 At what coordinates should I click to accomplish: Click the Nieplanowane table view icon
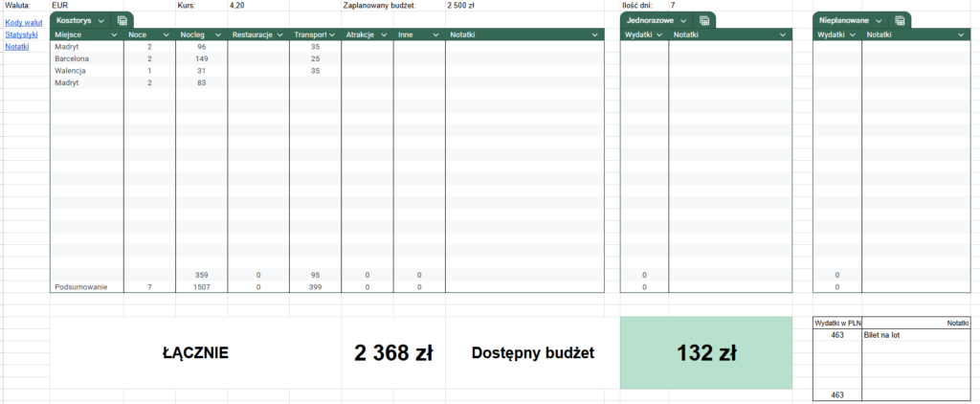900,21
